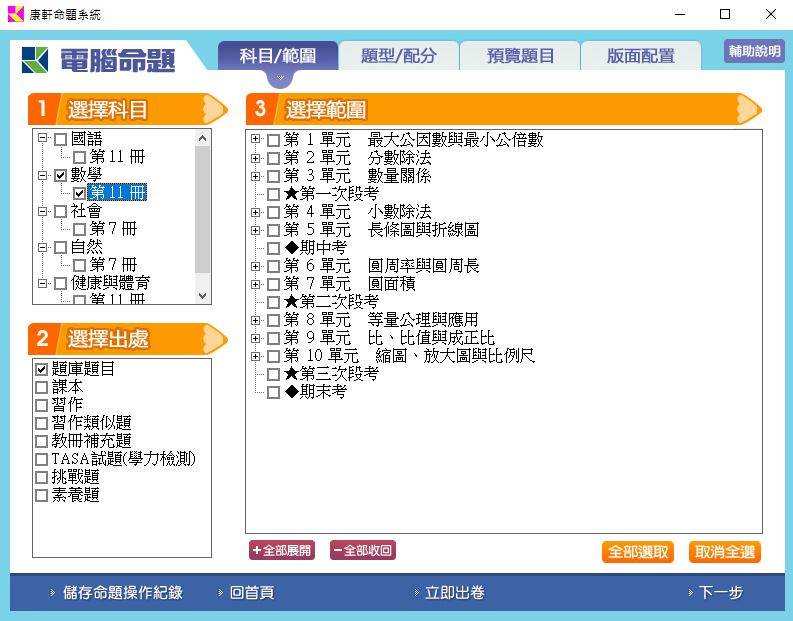The height and width of the screenshot is (621, 793).
Task: Open the 題型/配分 tab
Action: (x=399, y=56)
